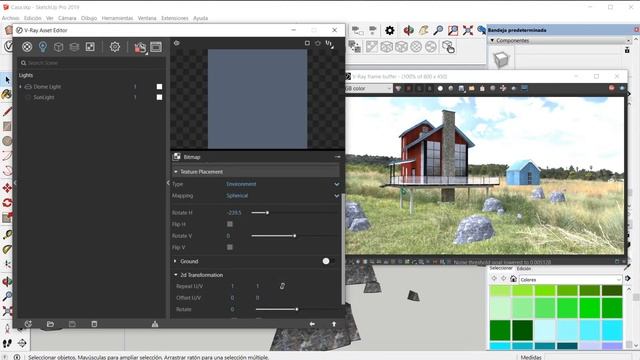Viewport: 640px width, 360px height.
Task: Click the add asset icon in editor footer
Action: (28, 324)
